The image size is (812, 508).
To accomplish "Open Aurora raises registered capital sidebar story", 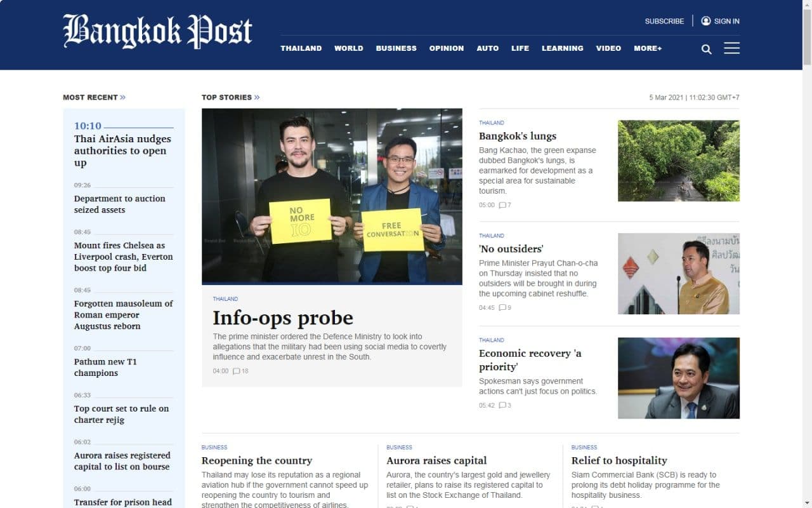I will (122, 461).
